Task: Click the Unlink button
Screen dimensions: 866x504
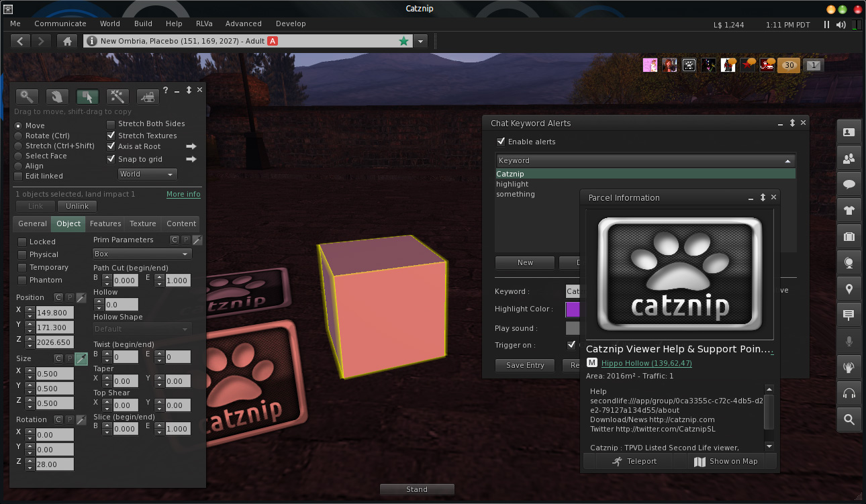Action: [77, 206]
